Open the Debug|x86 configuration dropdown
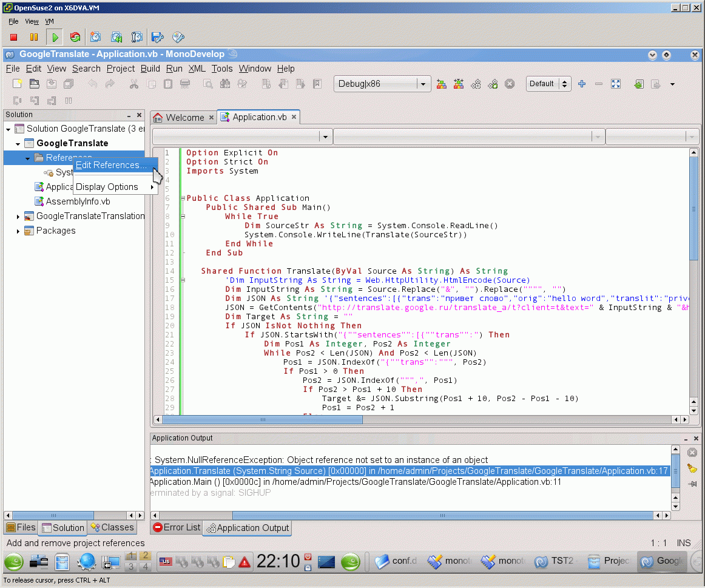 pyautogui.click(x=423, y=84)
